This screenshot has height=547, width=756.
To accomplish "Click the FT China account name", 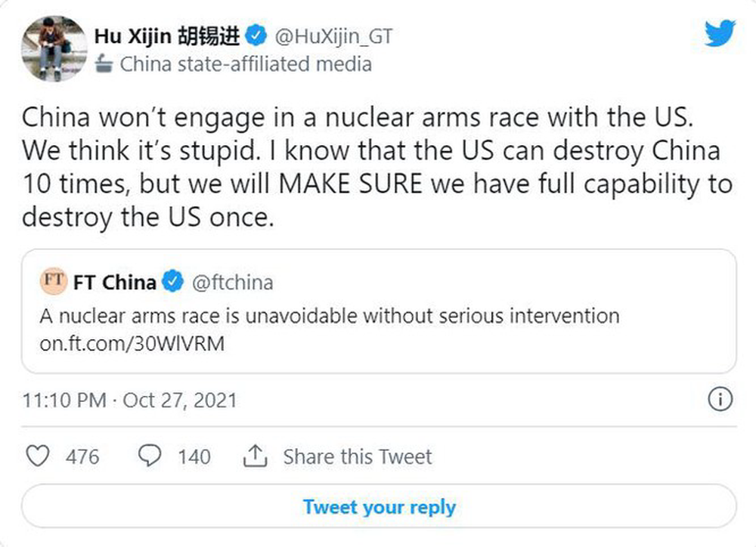I will [115, 283].
